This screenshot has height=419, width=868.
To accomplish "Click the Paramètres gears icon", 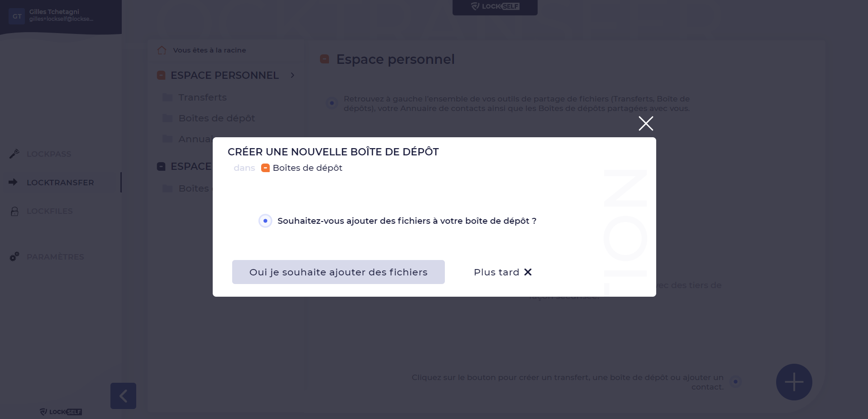I will [x=14, y=256].
